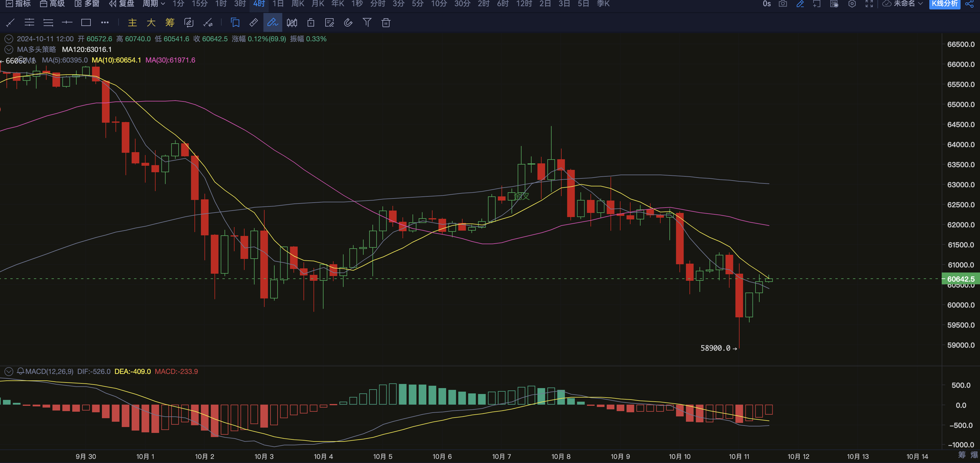Click the share icon

969,4
